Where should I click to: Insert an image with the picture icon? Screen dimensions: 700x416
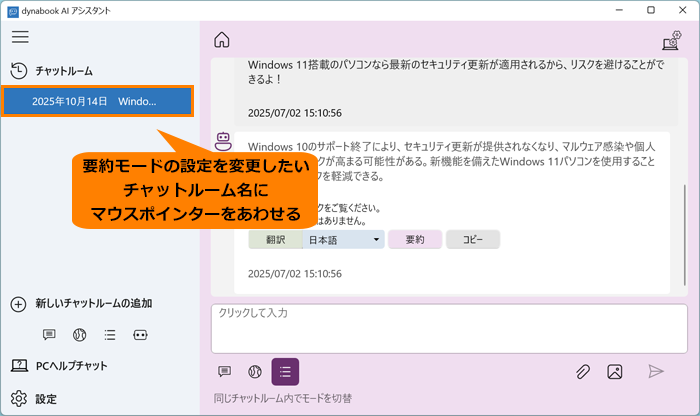[x=615, y=371]
